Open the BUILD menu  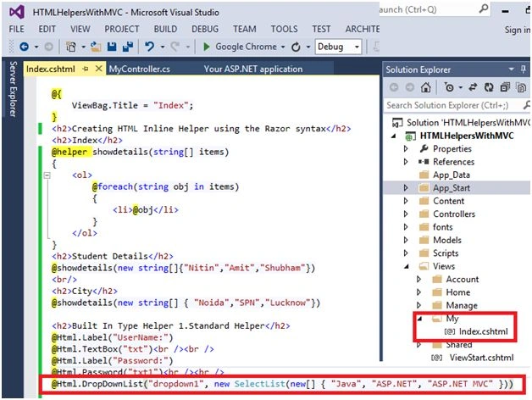point(165,29)
